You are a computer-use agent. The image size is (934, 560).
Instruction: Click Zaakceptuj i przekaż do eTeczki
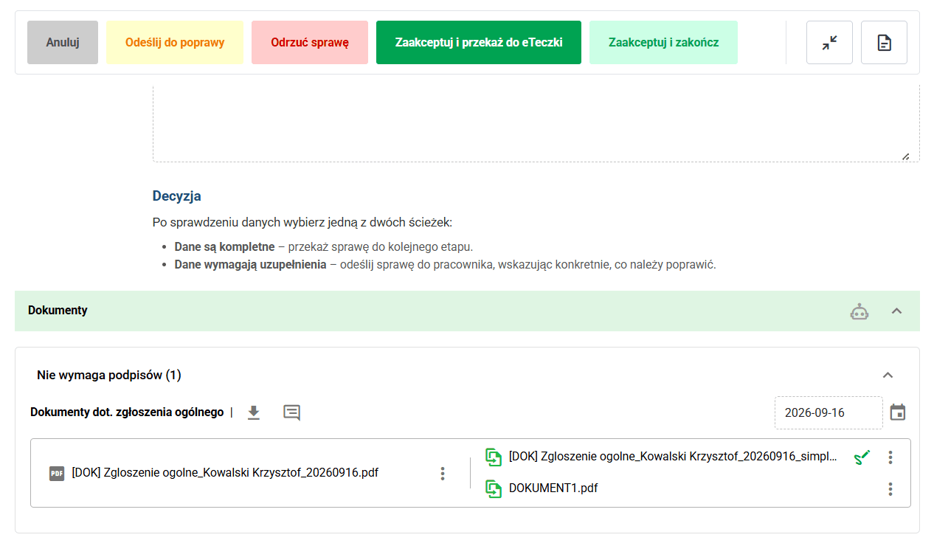point(479,43)
